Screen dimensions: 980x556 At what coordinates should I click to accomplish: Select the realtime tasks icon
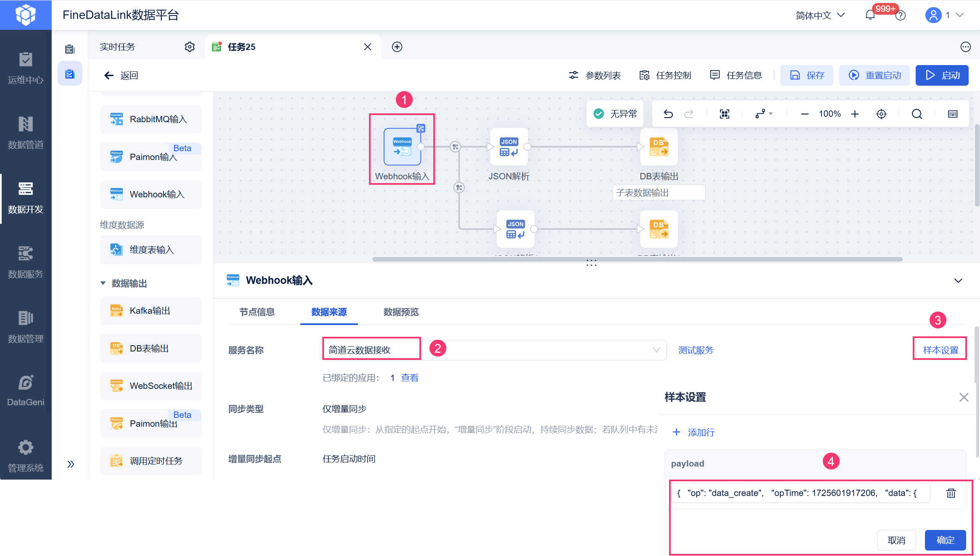pos(70,74)
